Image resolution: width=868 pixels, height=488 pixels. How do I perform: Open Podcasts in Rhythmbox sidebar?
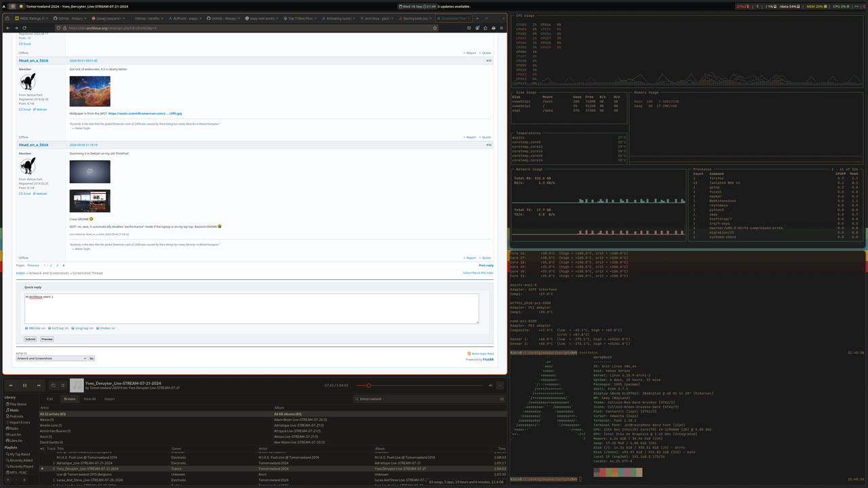coord(15,416)
